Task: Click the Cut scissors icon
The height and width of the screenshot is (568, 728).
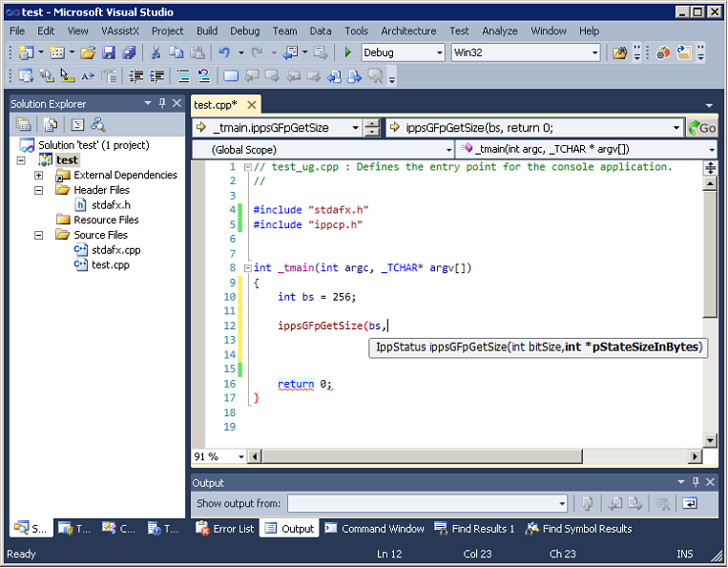Action: (x=156, y=53)
